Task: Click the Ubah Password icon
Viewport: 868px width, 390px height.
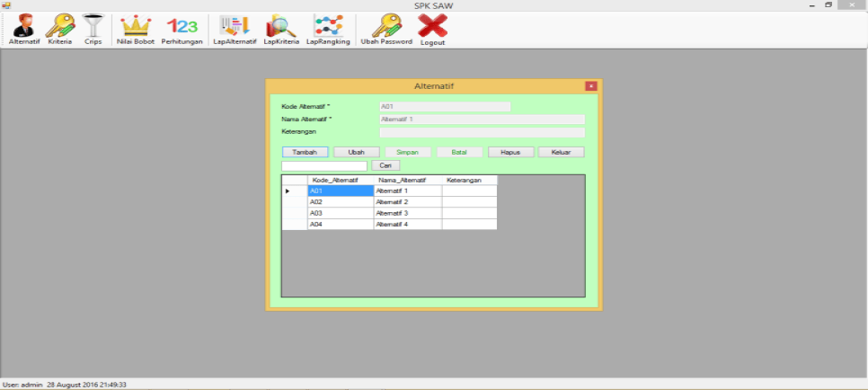Action: coord(386,28)
